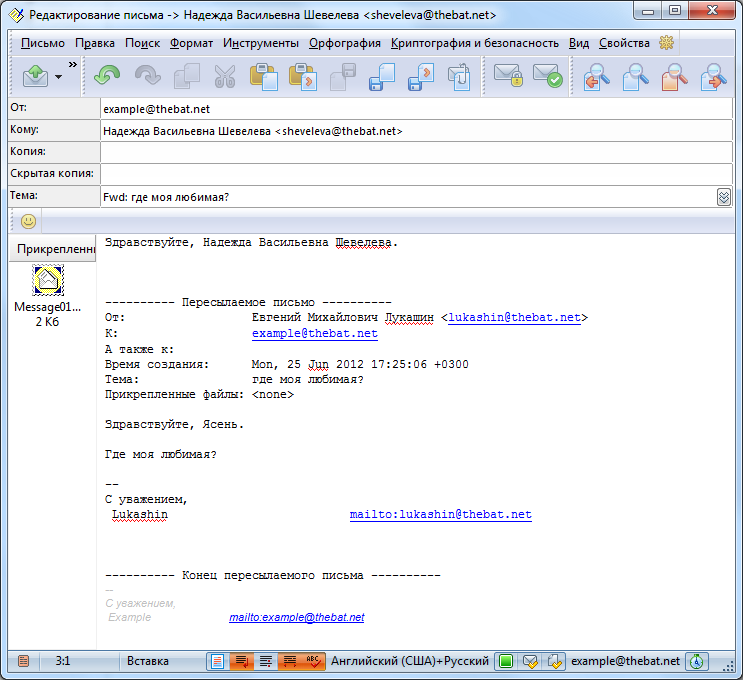Click the example@thebat.net link in К line
The width and height of the screenshot is (743, 680).
315,333
